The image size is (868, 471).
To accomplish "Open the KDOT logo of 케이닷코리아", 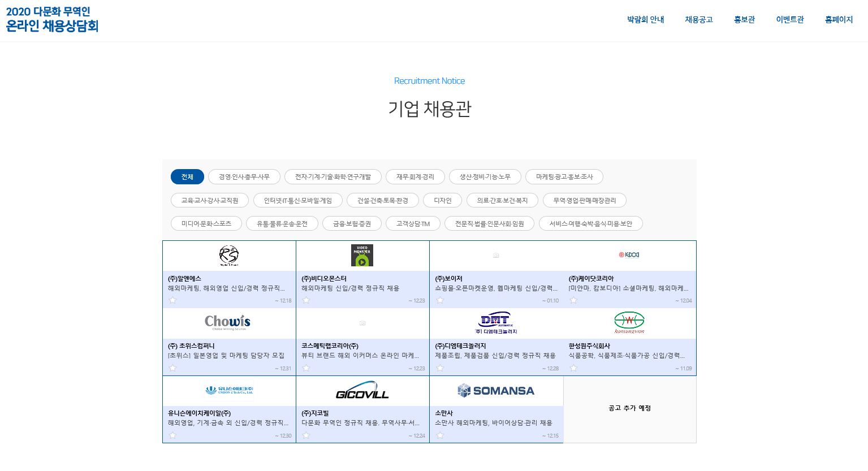I will pyautogui.click(x=629, y=255).
